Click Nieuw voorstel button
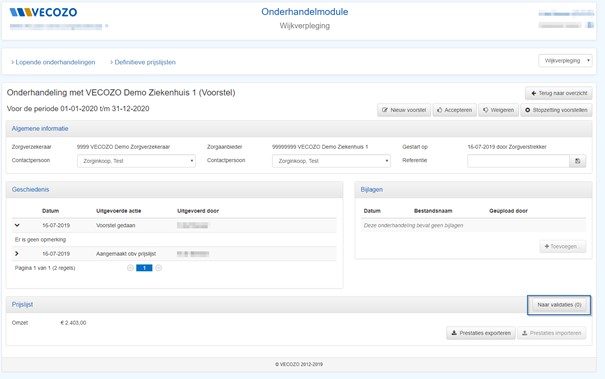Image resolution: width=605 pixels, height=379 pixels. (404, 110)
